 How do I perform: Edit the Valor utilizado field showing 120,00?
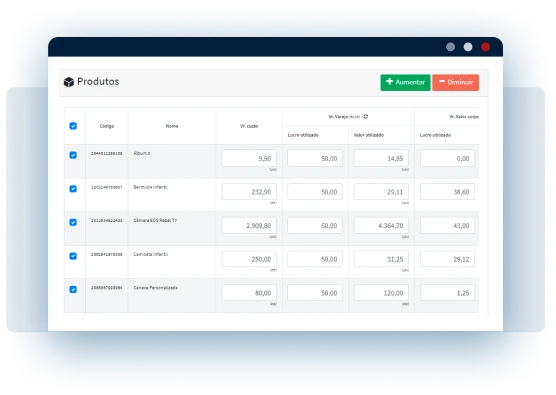(381, 293)
